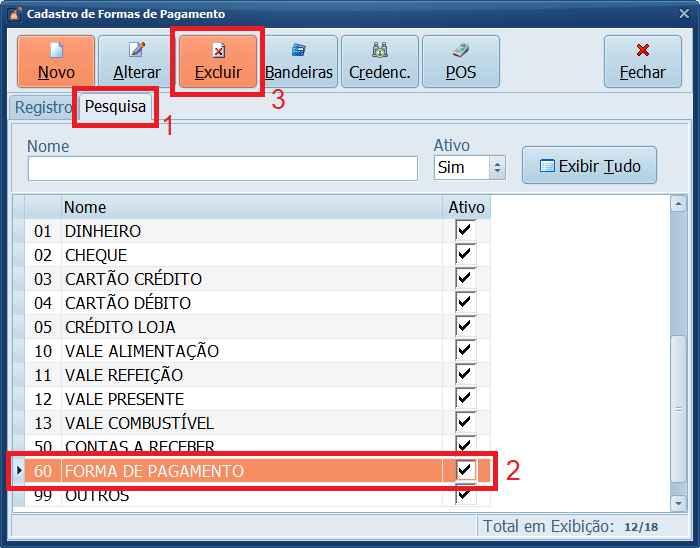Switch to the Registro tab
The height and width of the screenshot is (548, 700).
[42, 107]
